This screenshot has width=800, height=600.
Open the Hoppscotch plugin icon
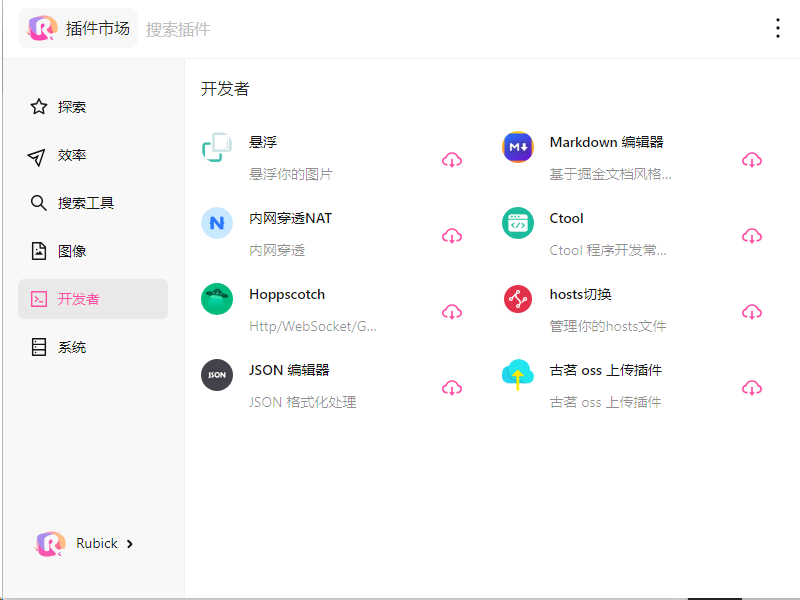coord(217,299)
